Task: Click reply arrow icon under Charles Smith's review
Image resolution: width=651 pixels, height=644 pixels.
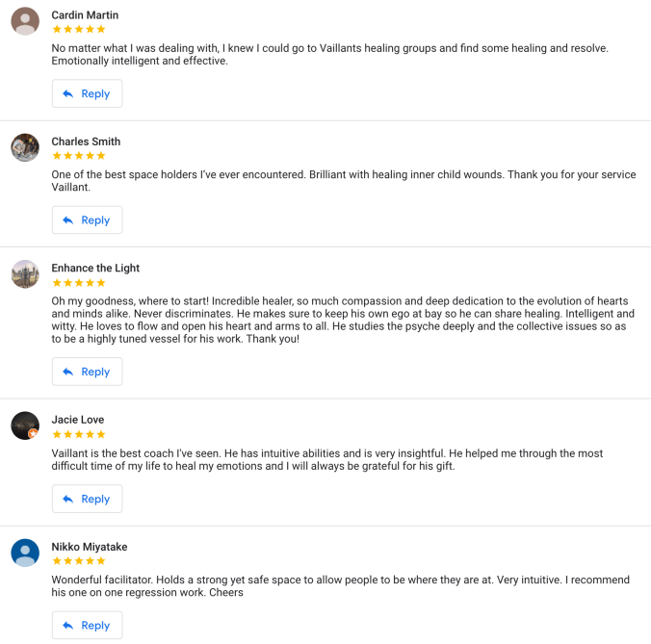Action: pos(67,220)
